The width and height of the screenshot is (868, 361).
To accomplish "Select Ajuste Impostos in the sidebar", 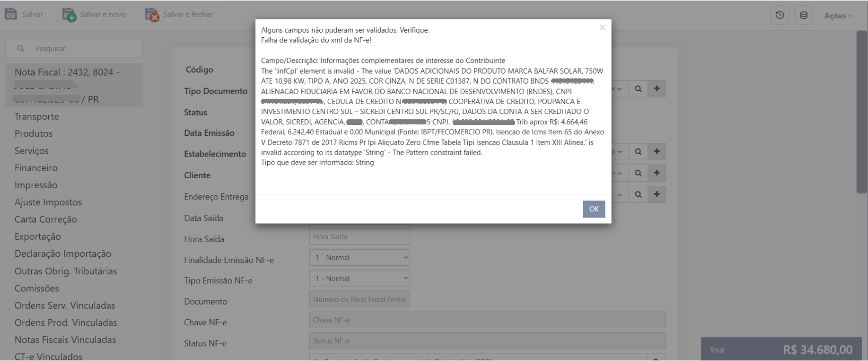I will click(48, 202).
